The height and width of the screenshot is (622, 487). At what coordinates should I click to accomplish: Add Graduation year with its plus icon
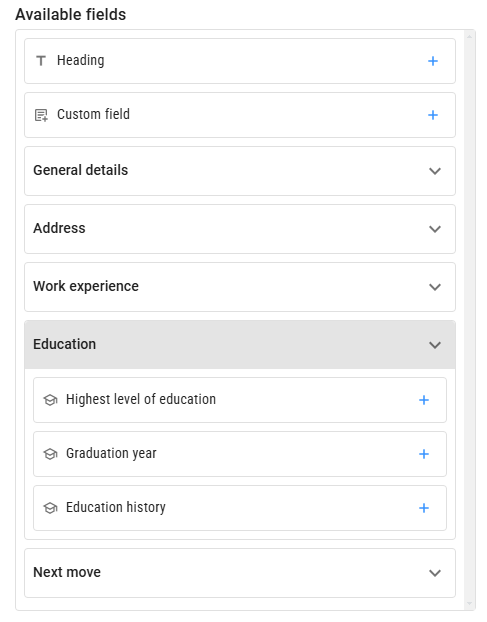click(x=424, y=454)
